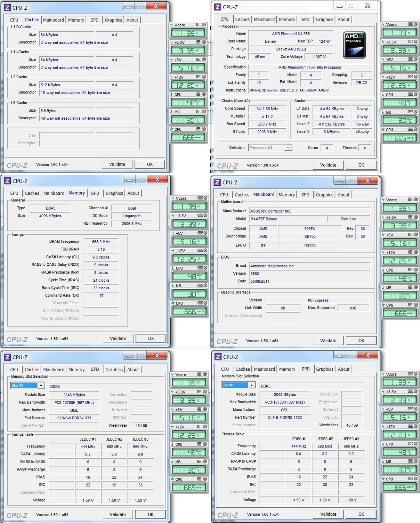Close the Vcore sensor beside the Memory window

point(205,198)
